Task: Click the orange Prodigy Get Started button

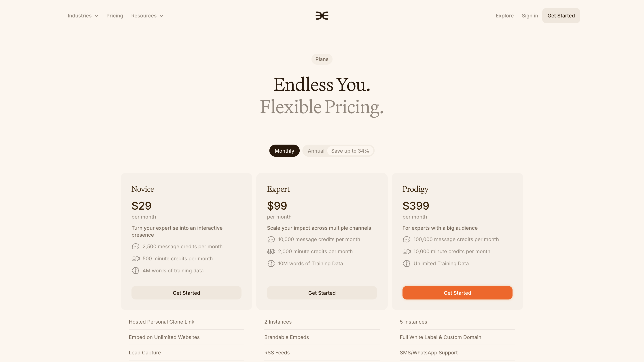Action: [x=457, y=293]
